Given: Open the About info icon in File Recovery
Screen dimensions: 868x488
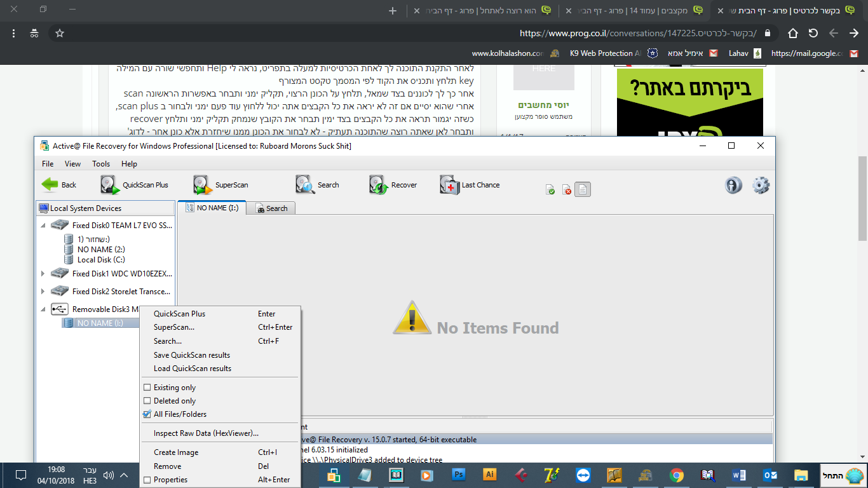Looking at the screenshot, I should point(733,185).
